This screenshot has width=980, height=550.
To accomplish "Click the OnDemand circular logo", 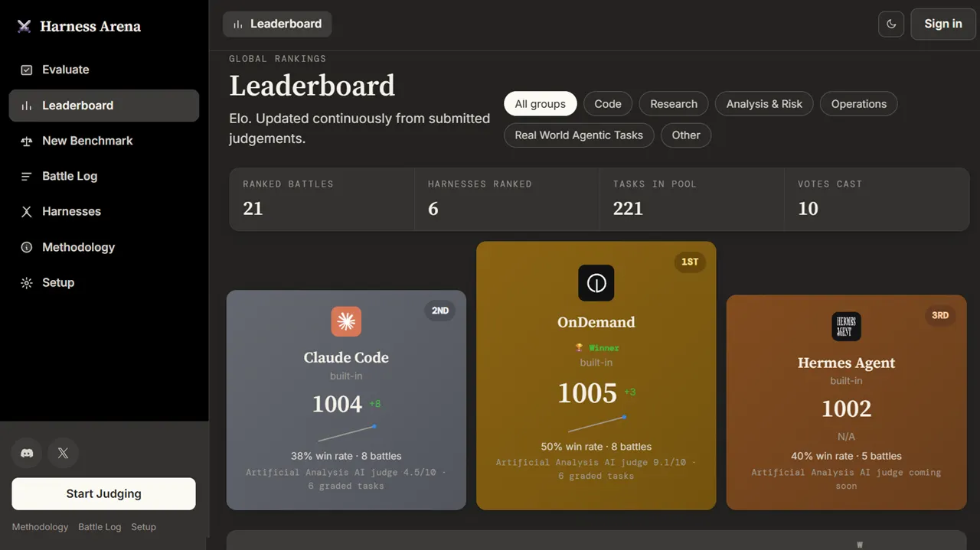I will tap(596, 283).
